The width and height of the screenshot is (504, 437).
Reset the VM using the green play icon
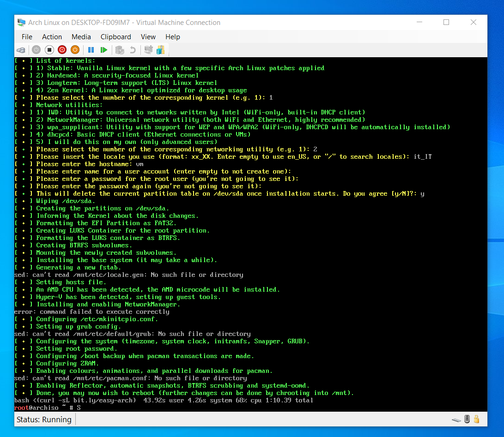pyautogui.click(x=103, y=50)
